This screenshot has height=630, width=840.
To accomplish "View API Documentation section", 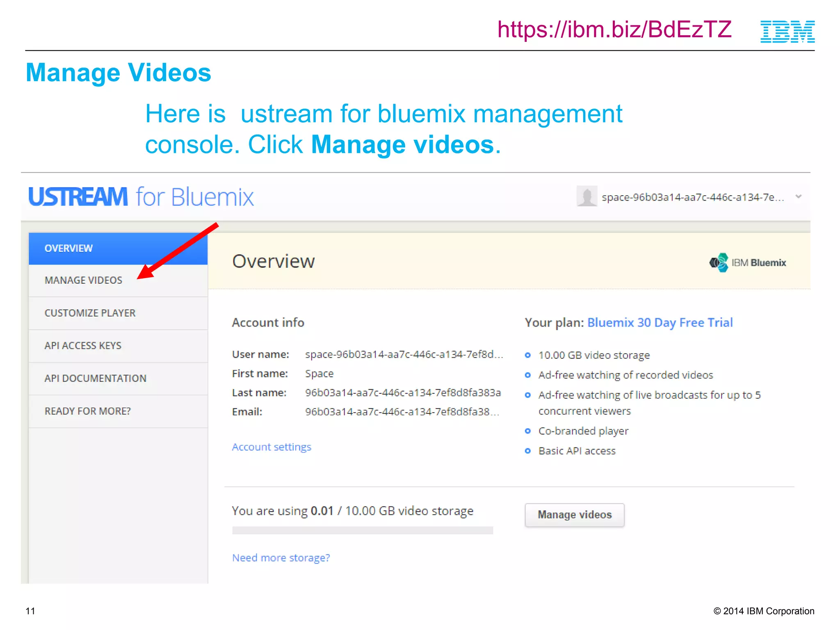I will pos(118,379).
